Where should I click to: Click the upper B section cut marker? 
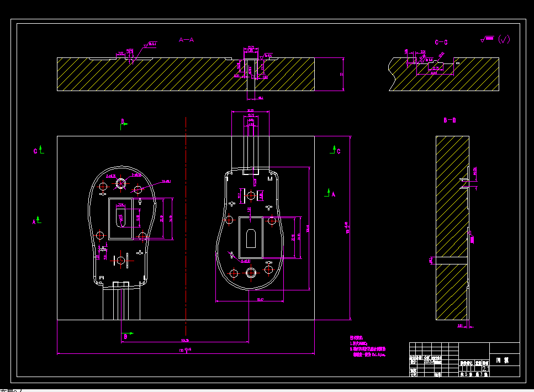[124, 124]
